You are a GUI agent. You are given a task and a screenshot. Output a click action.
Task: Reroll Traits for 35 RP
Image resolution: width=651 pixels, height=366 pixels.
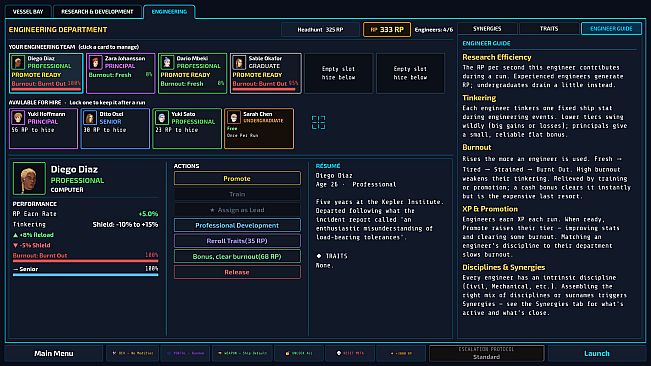(x=237, y=241)
